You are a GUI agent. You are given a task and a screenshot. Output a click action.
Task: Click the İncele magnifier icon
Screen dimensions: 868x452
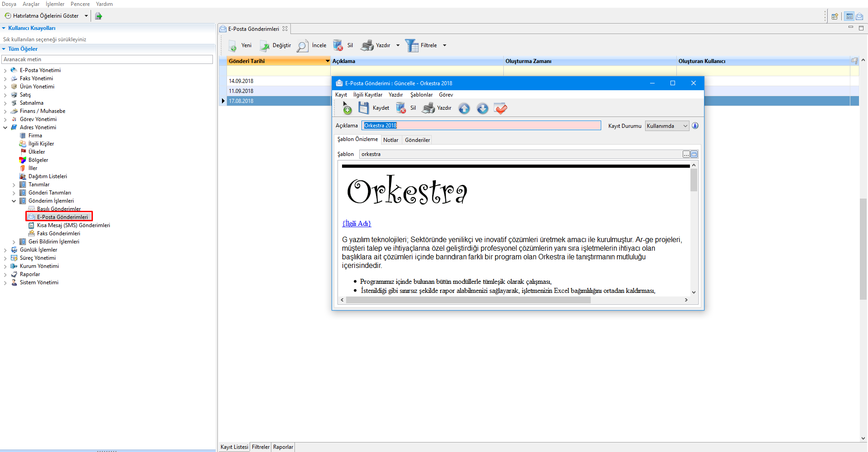302,46
